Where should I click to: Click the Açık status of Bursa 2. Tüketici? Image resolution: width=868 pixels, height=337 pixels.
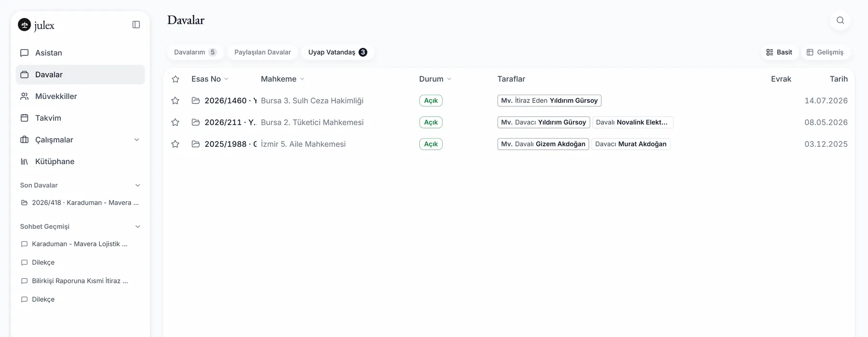431,122
